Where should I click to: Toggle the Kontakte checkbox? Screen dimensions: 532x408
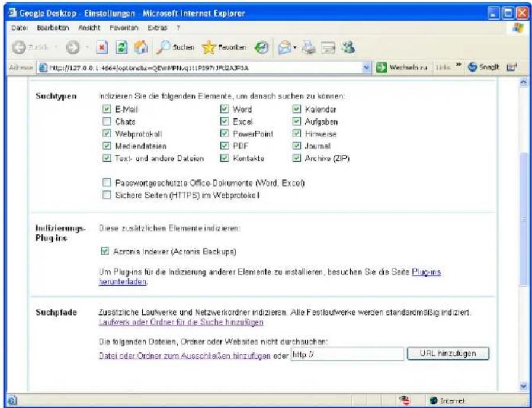225,158
